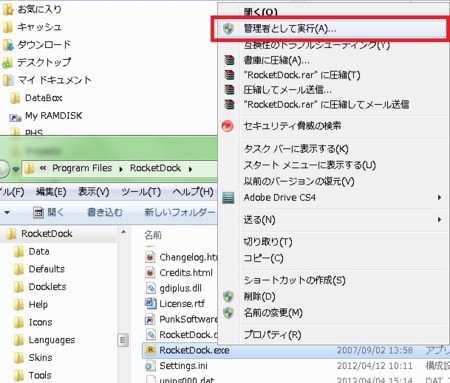
Task: Click RocketDock in address breadcrumb
Action: point(155,168)
